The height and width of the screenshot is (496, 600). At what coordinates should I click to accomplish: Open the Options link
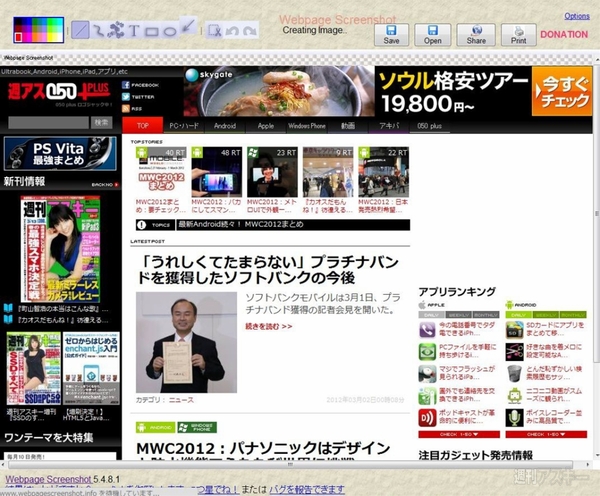click(x=577, y=16)
